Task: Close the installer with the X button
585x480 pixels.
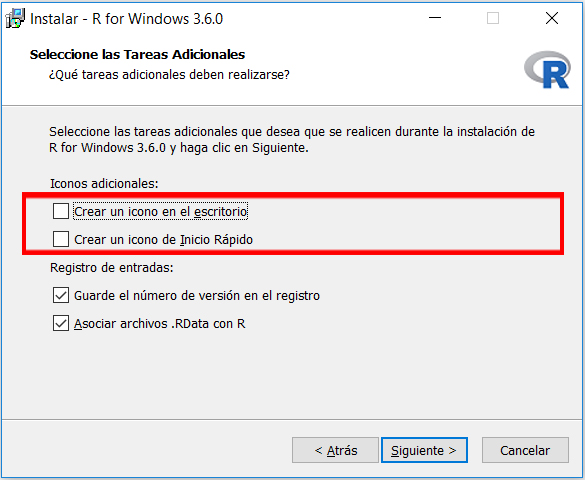Action: (x=552, y=18)
